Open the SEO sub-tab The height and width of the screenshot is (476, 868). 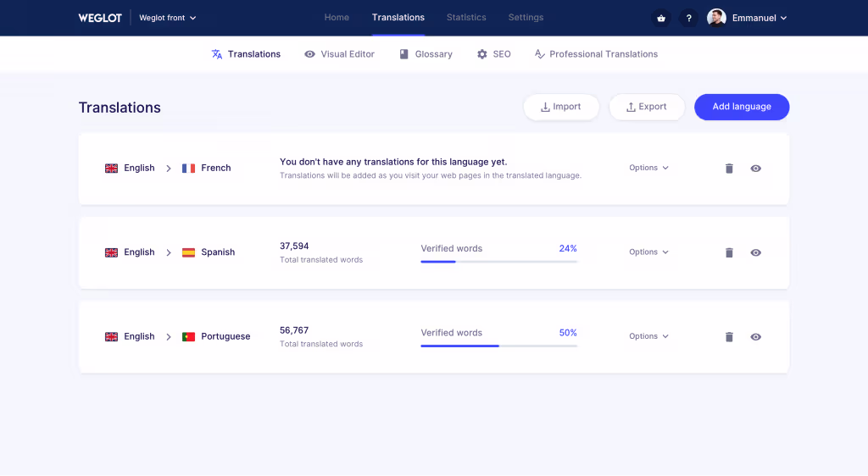coord(494,54)
